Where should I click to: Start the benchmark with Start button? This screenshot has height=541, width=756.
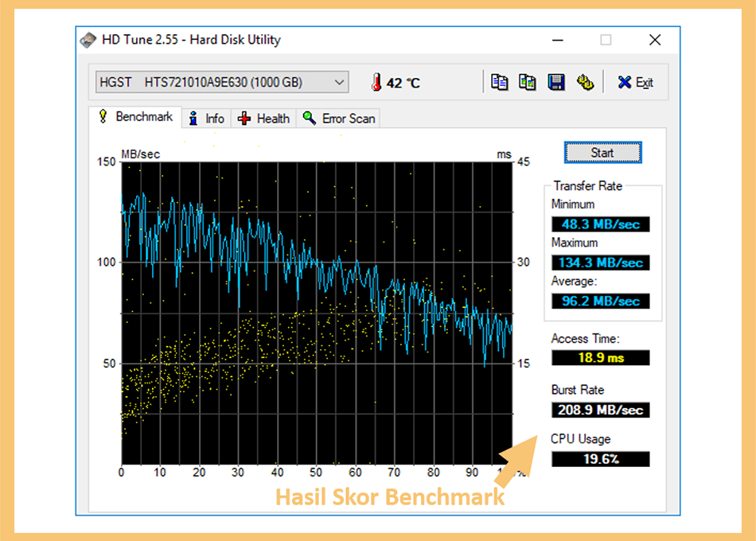pos(602,153)
